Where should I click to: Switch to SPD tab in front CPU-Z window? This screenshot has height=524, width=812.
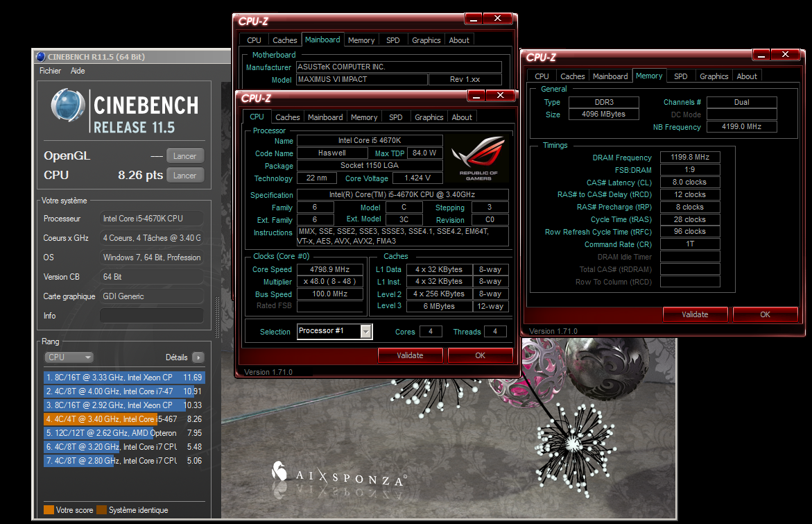click(396, 117)
